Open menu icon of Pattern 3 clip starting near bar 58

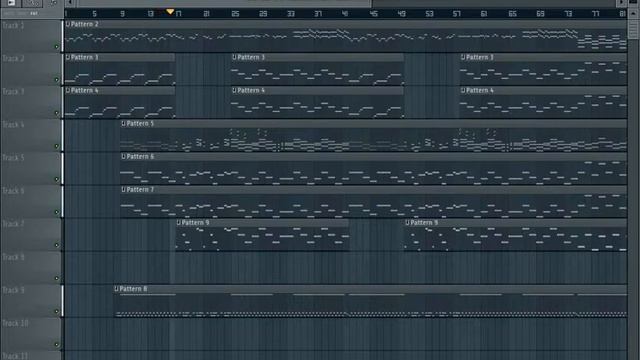point(463,58)
